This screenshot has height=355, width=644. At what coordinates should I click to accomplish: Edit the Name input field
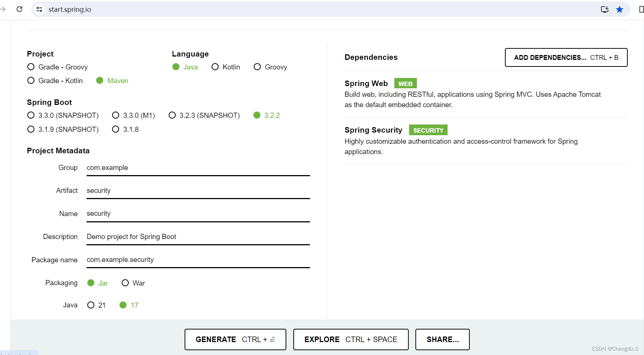[x=198, y=214]
